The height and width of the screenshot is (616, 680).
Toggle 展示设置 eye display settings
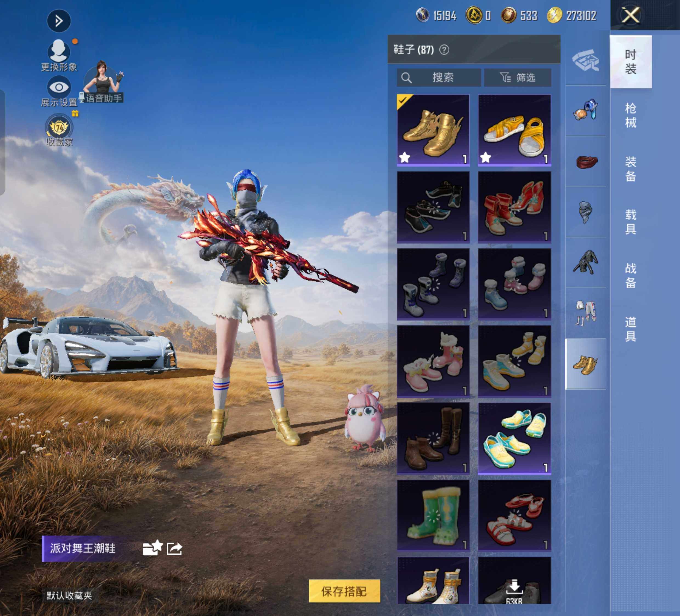pos(59,91)
